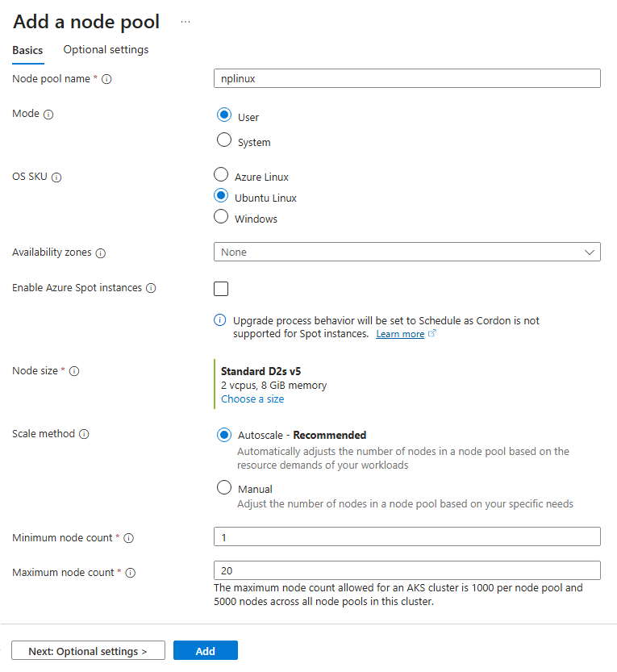Expand the Availability zones dropdown
Image resolution: width=617 pixels, height=672 pixels.
pyautogui.click(x=406, y=253)
